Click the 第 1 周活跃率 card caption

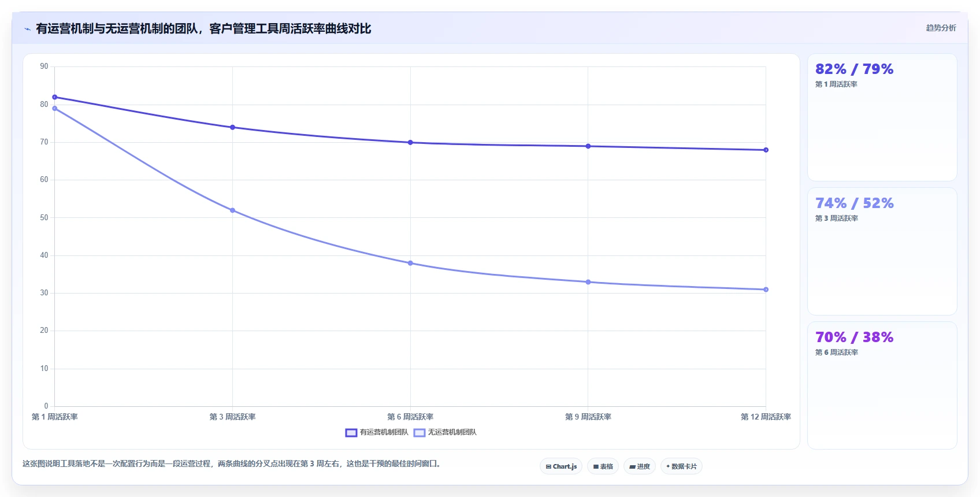(836, 84)
